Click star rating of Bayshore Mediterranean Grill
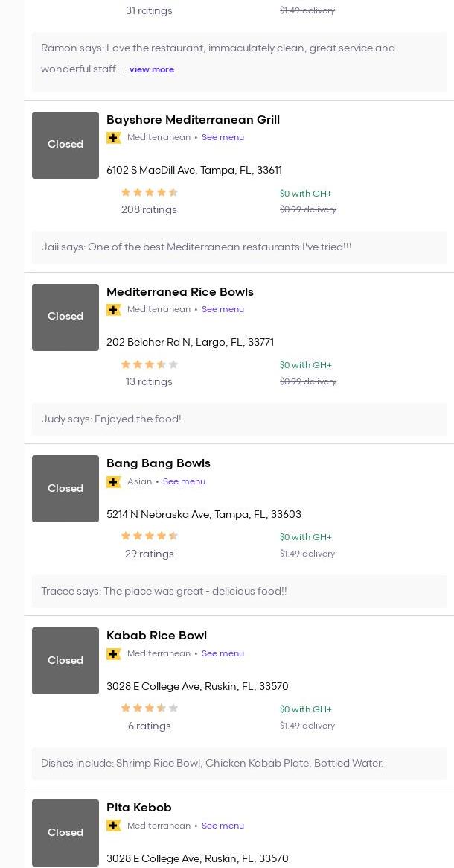 [150, 192]
